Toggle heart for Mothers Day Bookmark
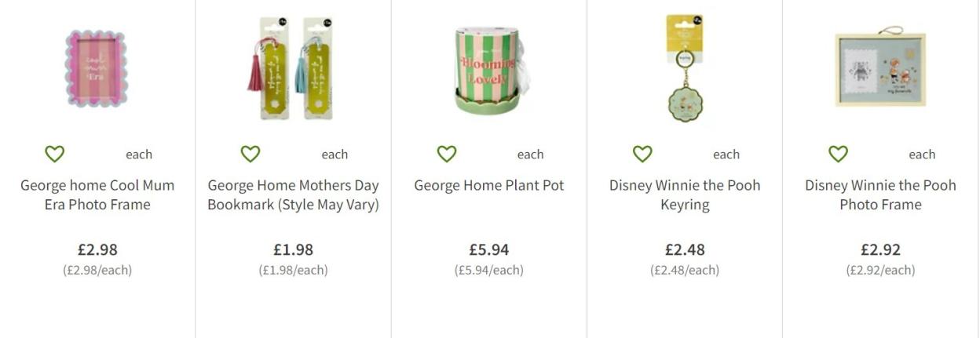This screenshot has width=980, height=338. pos(250,154)
